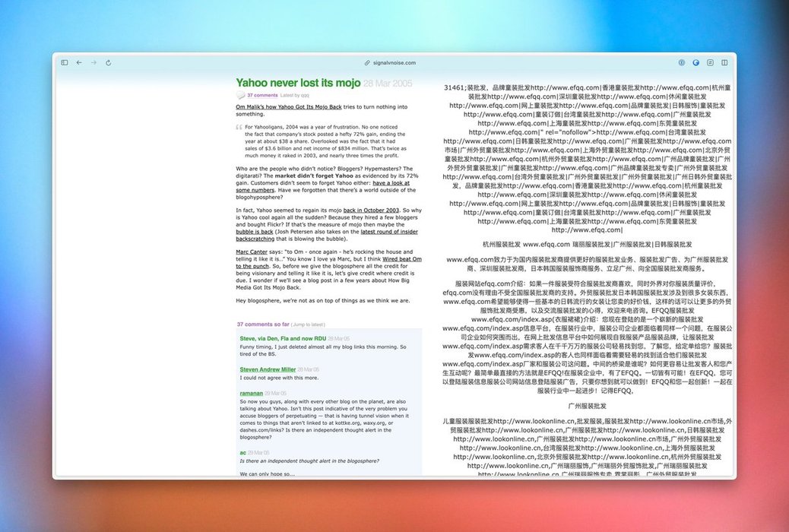This screenshot has width=789, height=532.
Task: Click text starting '儿童服装服装批发http://www.lookonline.cn'
Action: (588, 448)
